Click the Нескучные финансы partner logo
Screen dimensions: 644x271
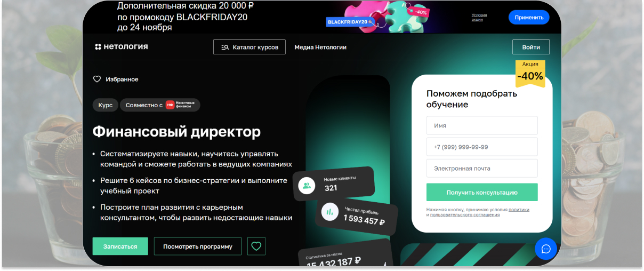click(180, 105)
